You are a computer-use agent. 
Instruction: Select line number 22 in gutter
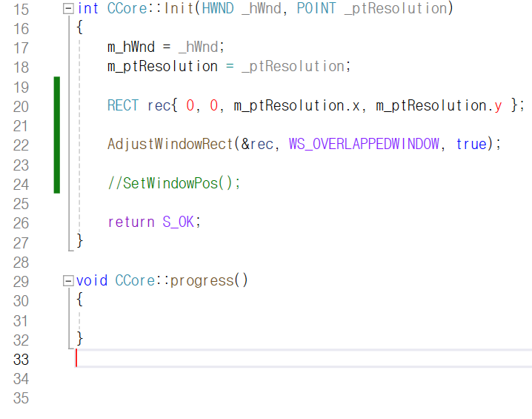(21, 145)
